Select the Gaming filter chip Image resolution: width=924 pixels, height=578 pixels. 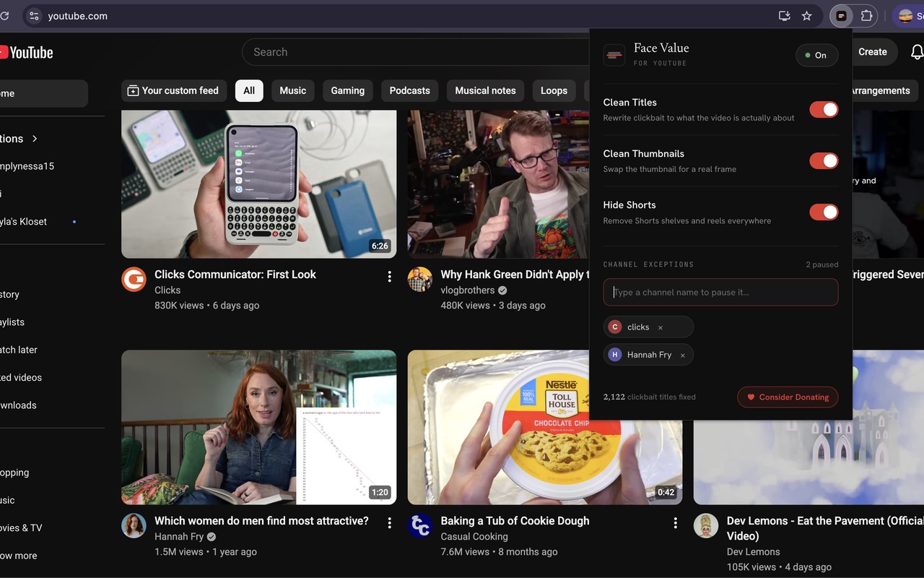click(x=348, y=90)
